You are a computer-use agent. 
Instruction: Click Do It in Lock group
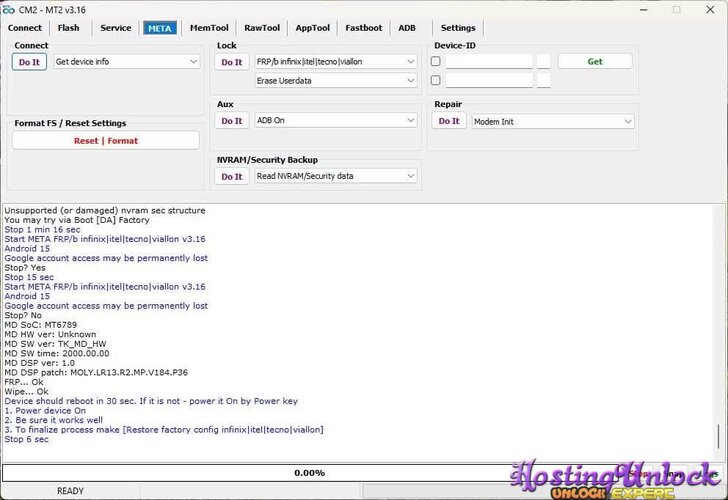[232, 62]
